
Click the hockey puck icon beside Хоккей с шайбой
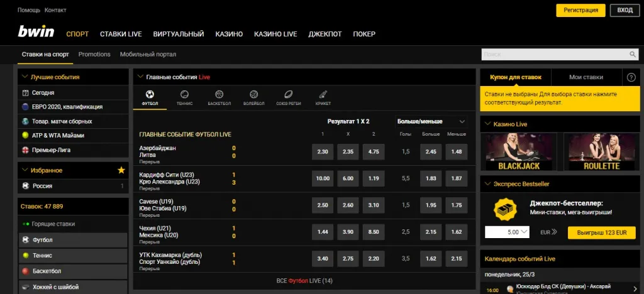click(x=25, y=287)
